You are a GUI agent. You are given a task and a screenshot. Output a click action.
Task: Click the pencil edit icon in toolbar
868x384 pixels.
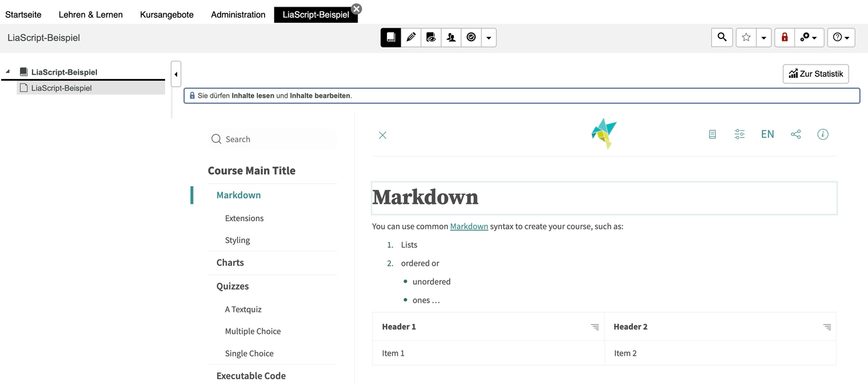411,37
